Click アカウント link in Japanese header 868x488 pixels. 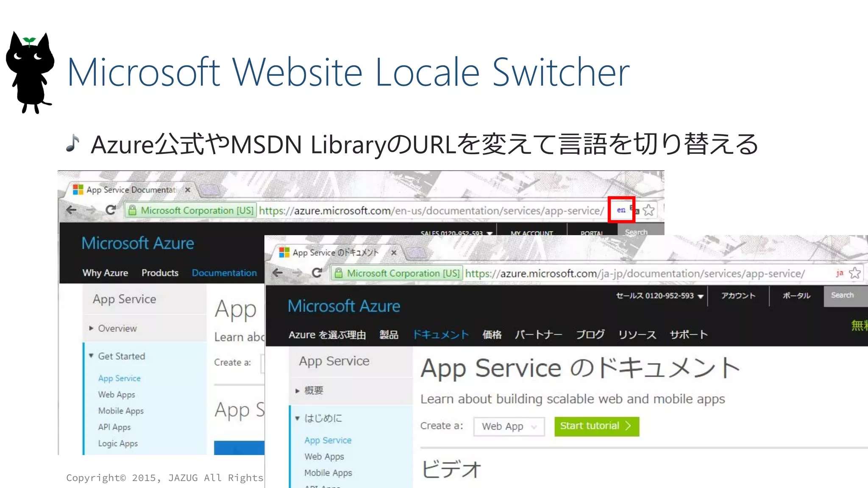click(x=738, y=296)
